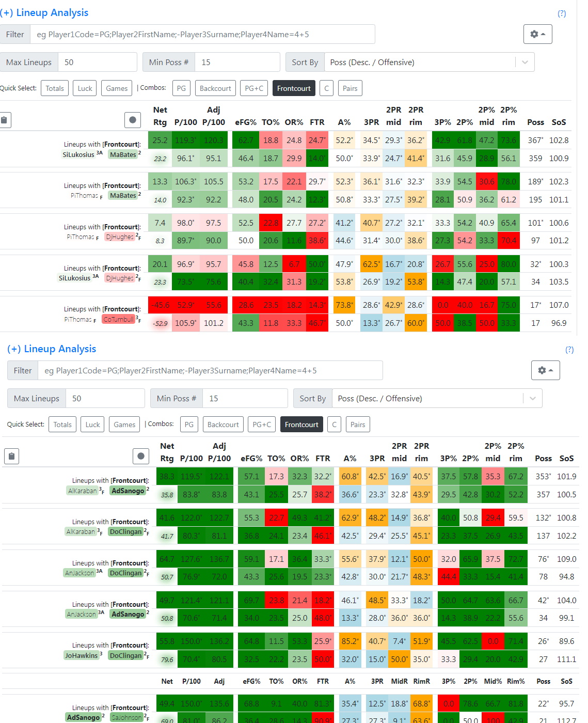Click the A% cell showing 85.2
This screenshot has height=723, width=588.
point(350,641)
